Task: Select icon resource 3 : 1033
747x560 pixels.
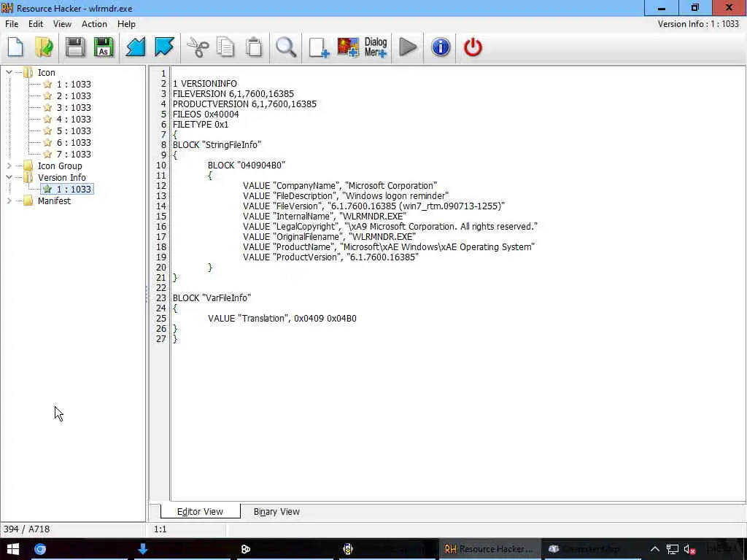Action: click(x=74, y=108)
